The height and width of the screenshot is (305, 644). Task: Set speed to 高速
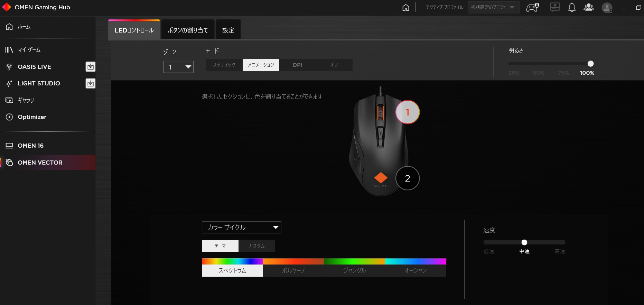(x=560, y=251)
